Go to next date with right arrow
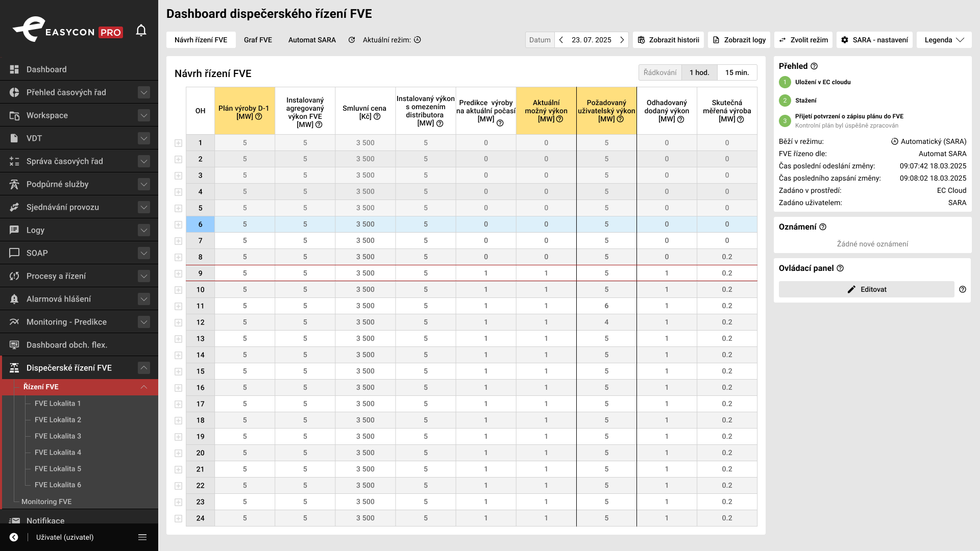The width and height of the screenshot is (980, 551). [x=622, y=40]
